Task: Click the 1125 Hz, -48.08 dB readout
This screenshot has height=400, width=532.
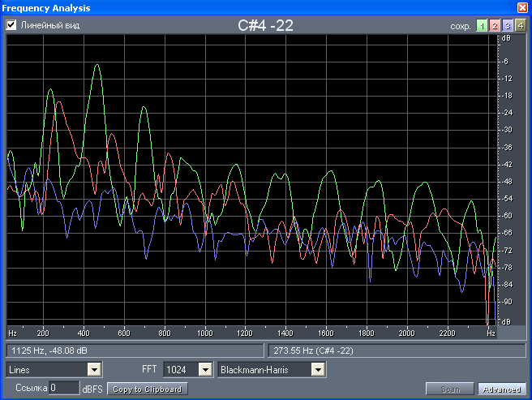Action: (x=135, y=351)
